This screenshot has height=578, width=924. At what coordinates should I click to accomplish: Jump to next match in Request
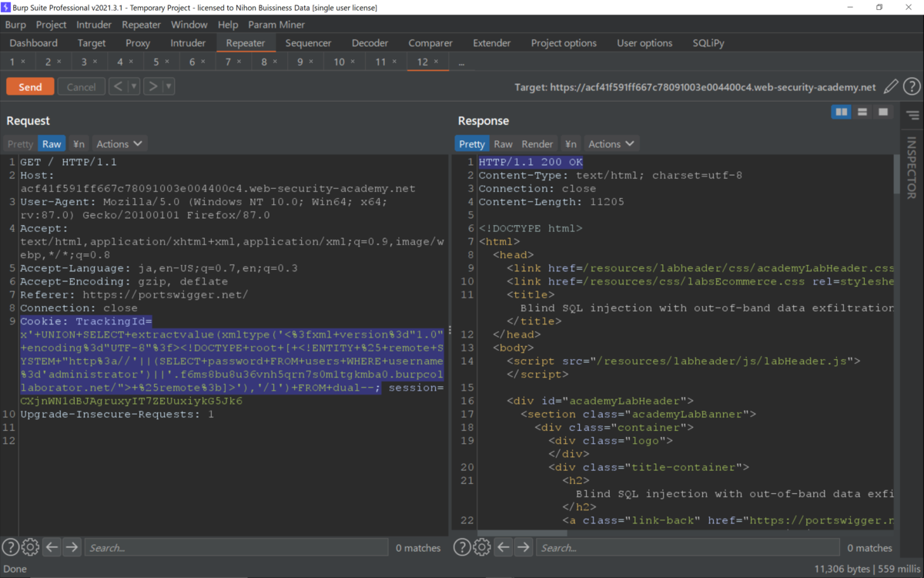pyautogui.click(x=72, y=547)
